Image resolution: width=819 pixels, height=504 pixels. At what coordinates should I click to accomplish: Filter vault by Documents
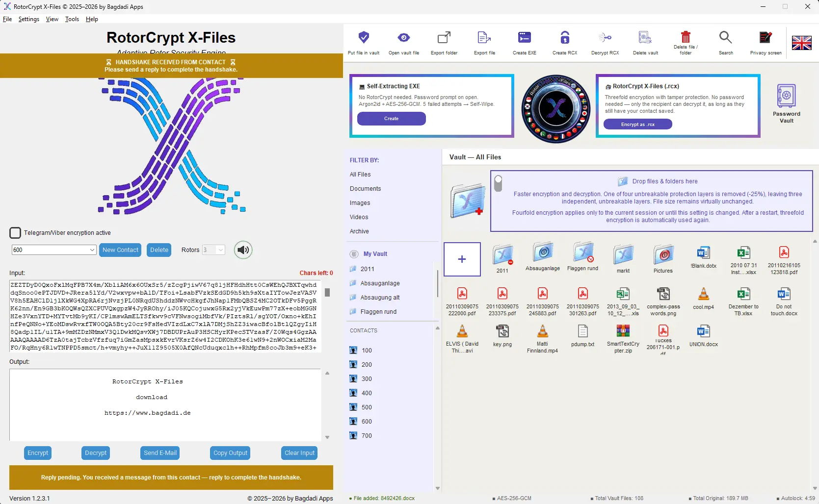[x=365, y=189]
